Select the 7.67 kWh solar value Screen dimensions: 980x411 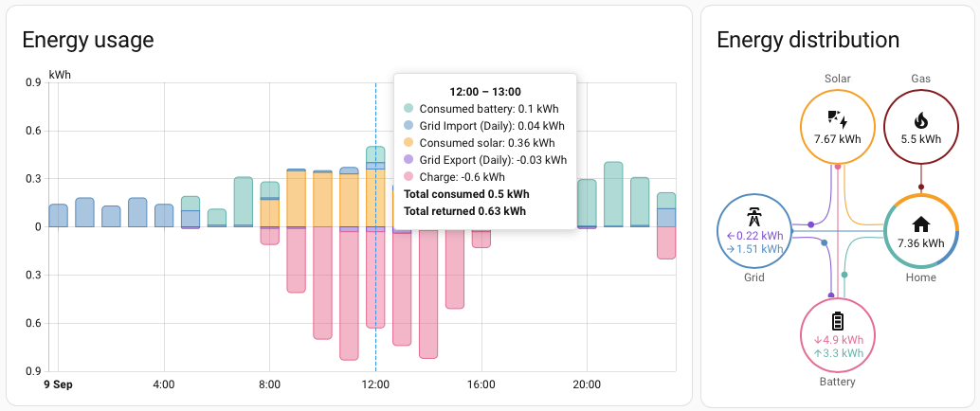point(837,138)
